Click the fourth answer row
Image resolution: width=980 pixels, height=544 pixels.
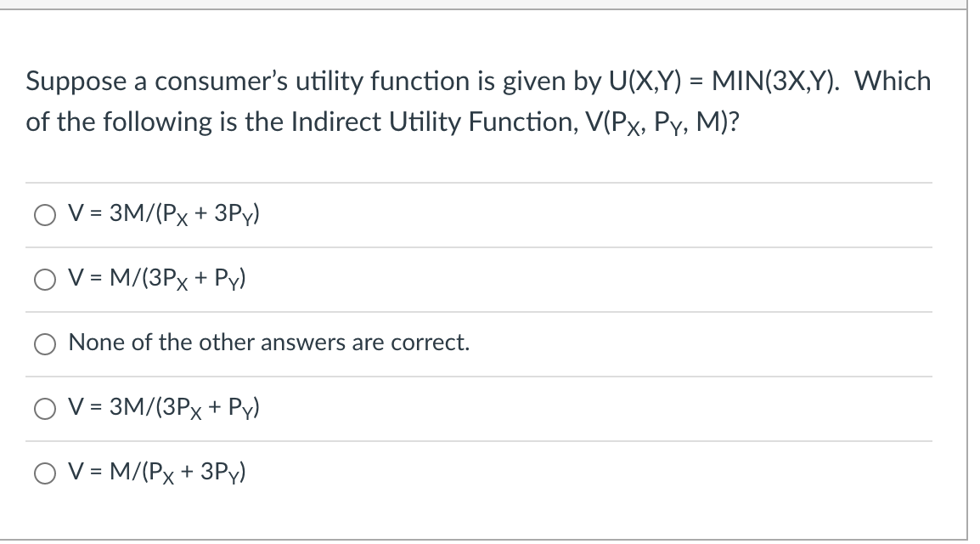pos(476,408)
